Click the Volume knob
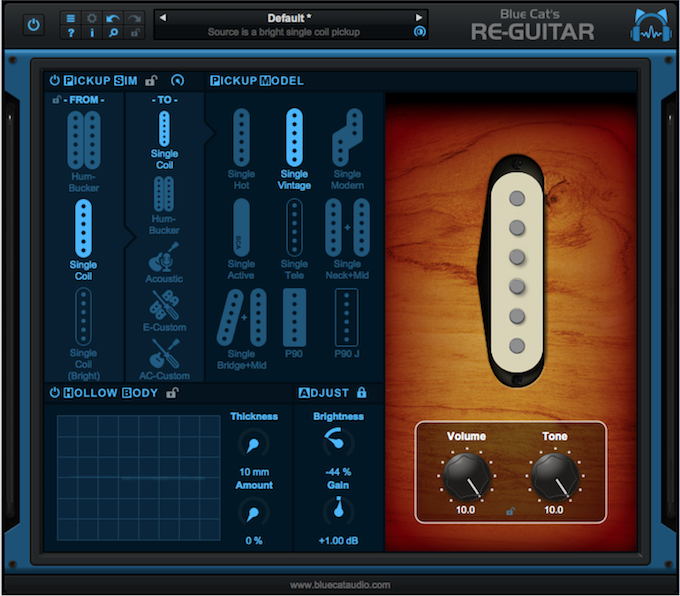This screenshot has height=596, width=680. pos(466,477)
